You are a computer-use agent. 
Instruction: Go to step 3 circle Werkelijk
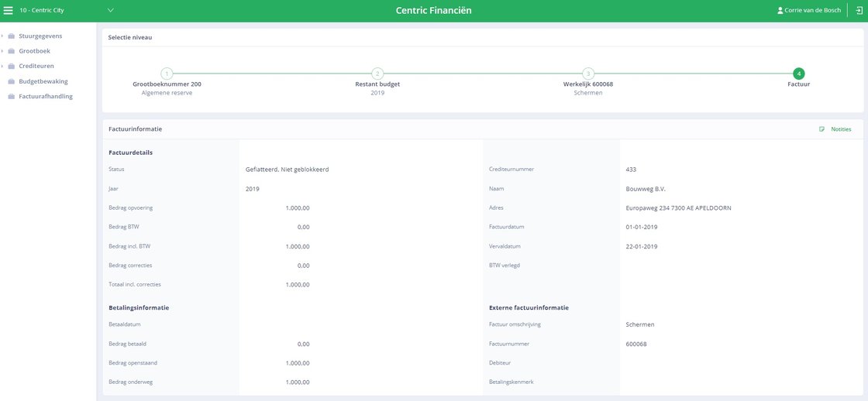coord(588,74)
